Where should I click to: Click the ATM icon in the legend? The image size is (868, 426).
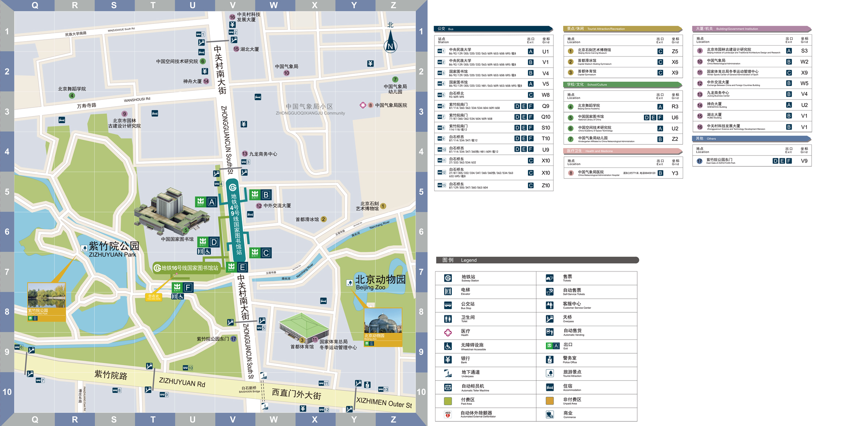click(x=448, y=387)
